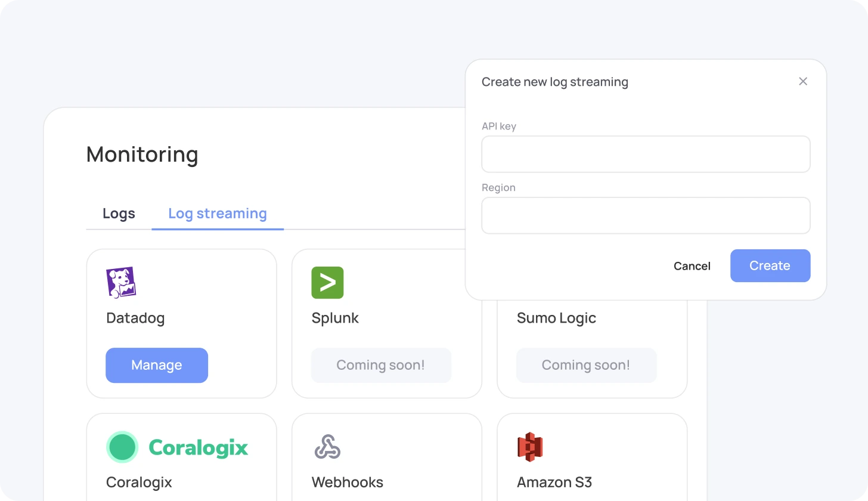
Task: Open the Sumo Logic card title
Action: (x=556, y=318)
